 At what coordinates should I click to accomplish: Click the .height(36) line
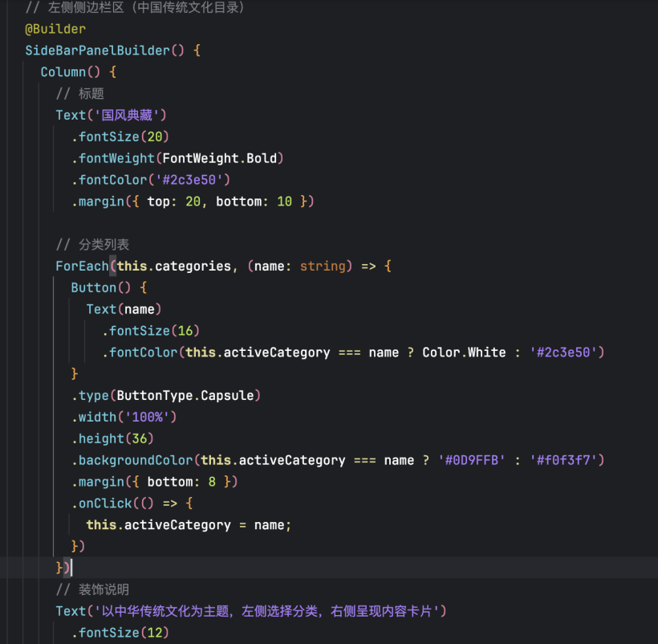[x=112, y=438]
